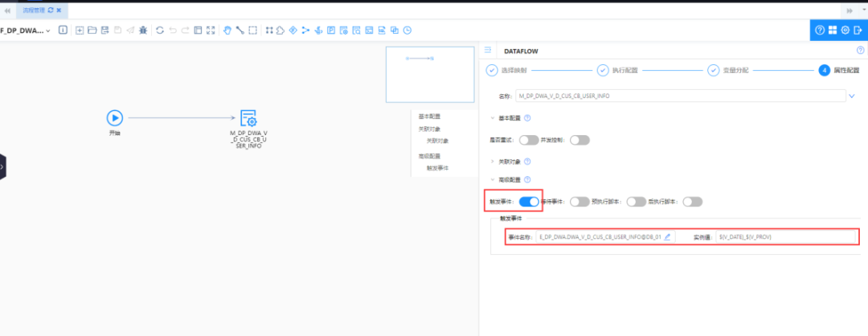
Task: Click the undo arrow icon
Action: 173,31
